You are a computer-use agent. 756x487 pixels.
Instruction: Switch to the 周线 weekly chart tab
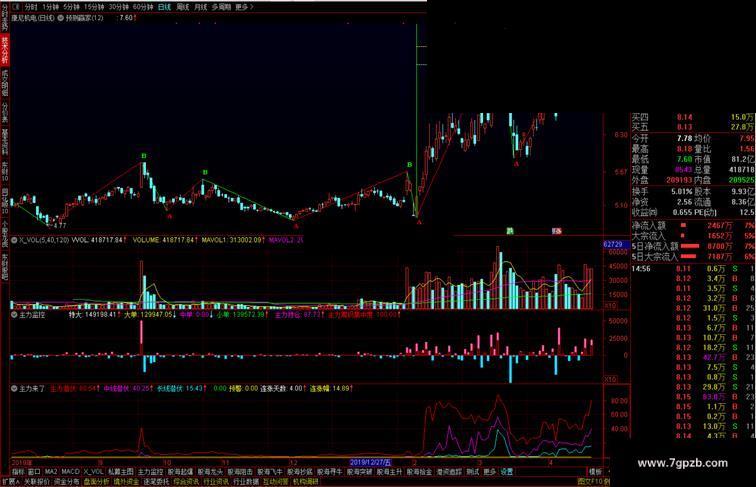click(183, 7)
